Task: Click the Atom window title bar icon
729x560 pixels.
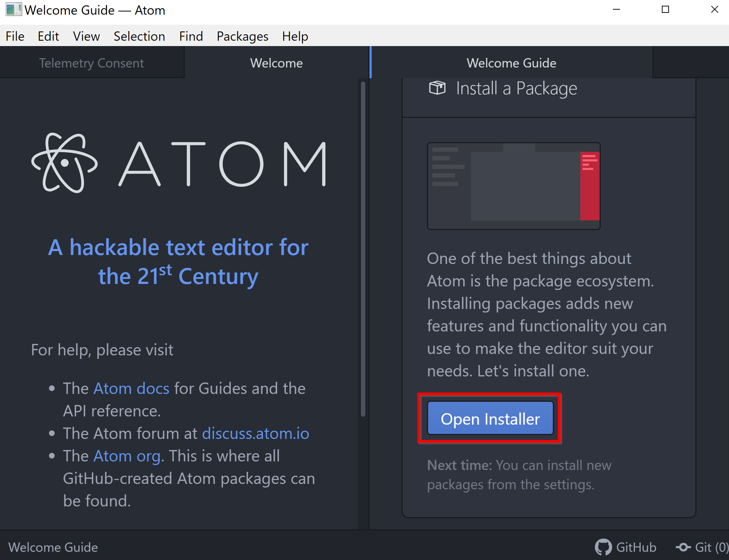Action: pyautogui.click(x=14, y=10)
